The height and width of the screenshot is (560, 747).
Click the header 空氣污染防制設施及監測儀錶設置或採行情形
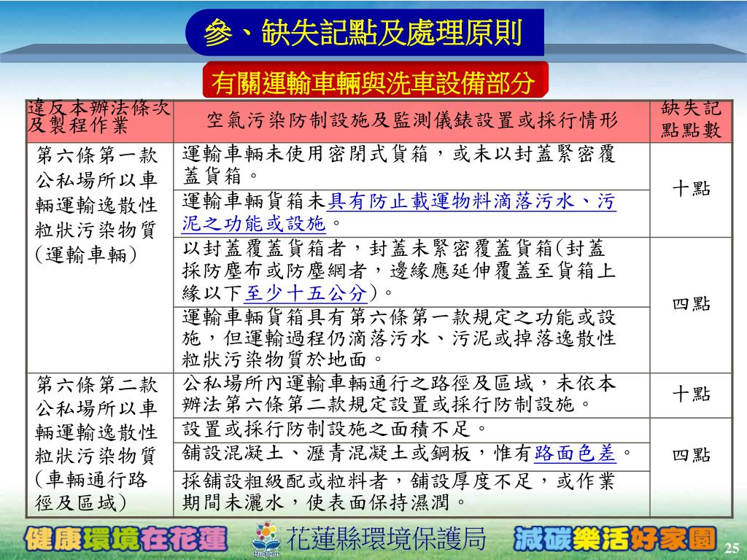pyautogui.click(x=411, y=121)
